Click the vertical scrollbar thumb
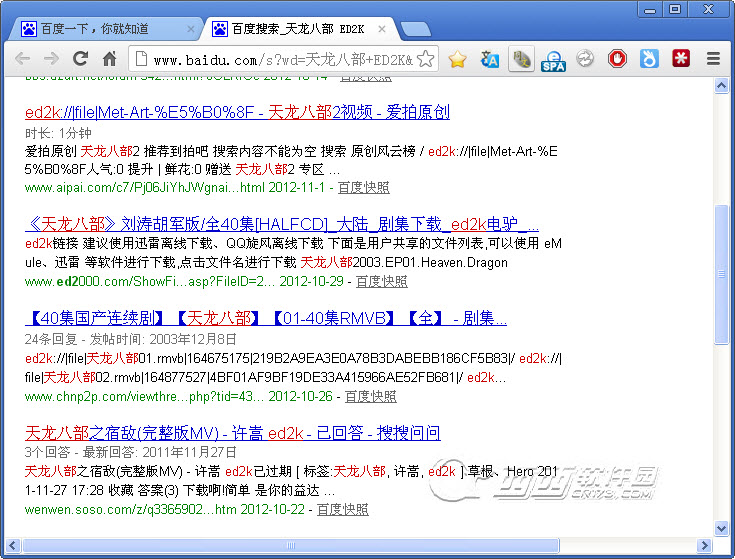The width and height of the screenshot is (735, 559). click(721, 275)
